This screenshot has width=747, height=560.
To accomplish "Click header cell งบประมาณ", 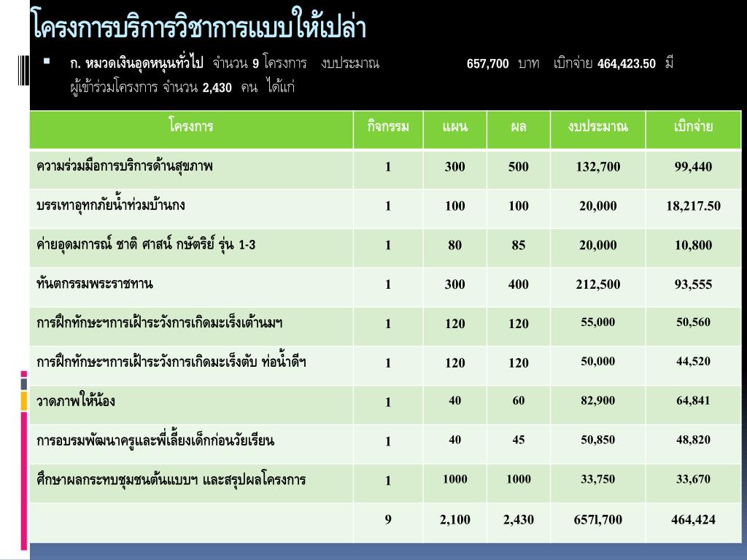I will pyautogui.click(x=598, y=130).
